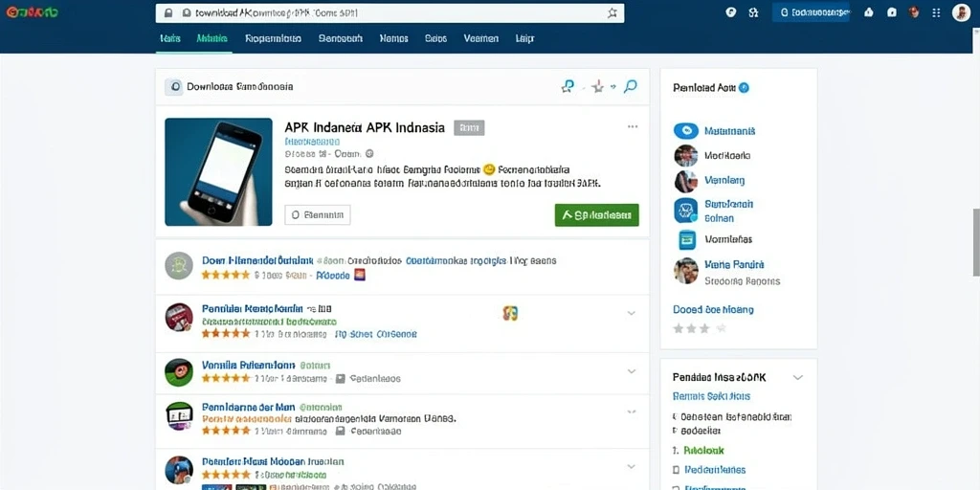This screenshot has height=490, width=980.
Task: Open the APK Indaneta APK Indnasia title
Action: 365,127
